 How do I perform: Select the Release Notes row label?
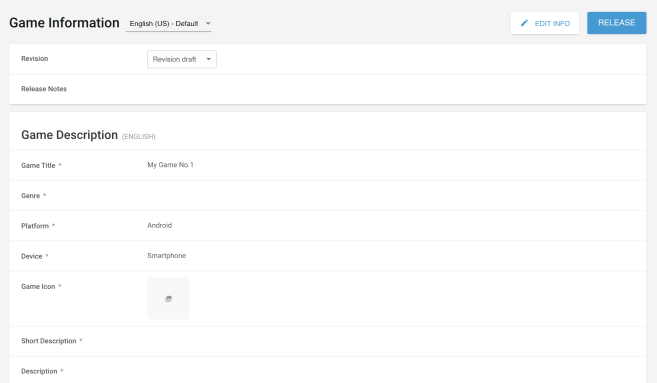44,89
